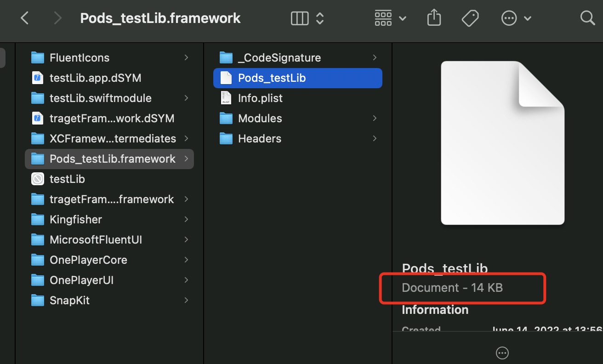Screen dimensions: 603x364
Task: Click the preview pane More ellipsis button
Action: (502, 353)
